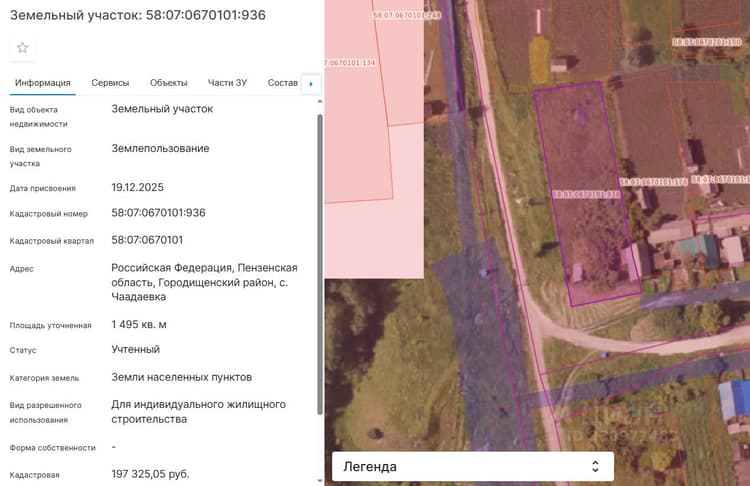Click map label 58:07:0670101:134

point(350,63)
